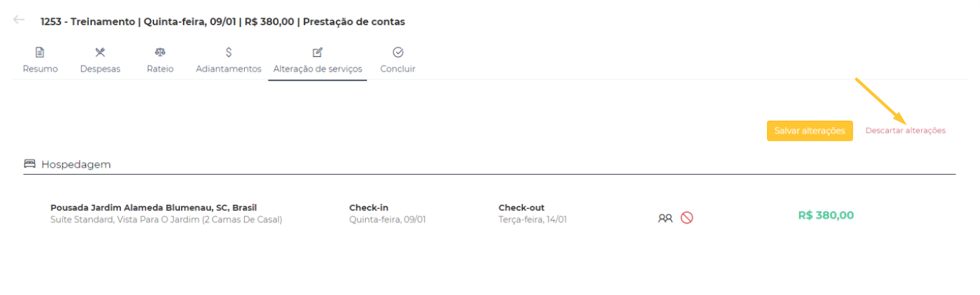Click the Descartar alterações link
Viewport: 980px width, 295px height.
(x=905, y=130)
